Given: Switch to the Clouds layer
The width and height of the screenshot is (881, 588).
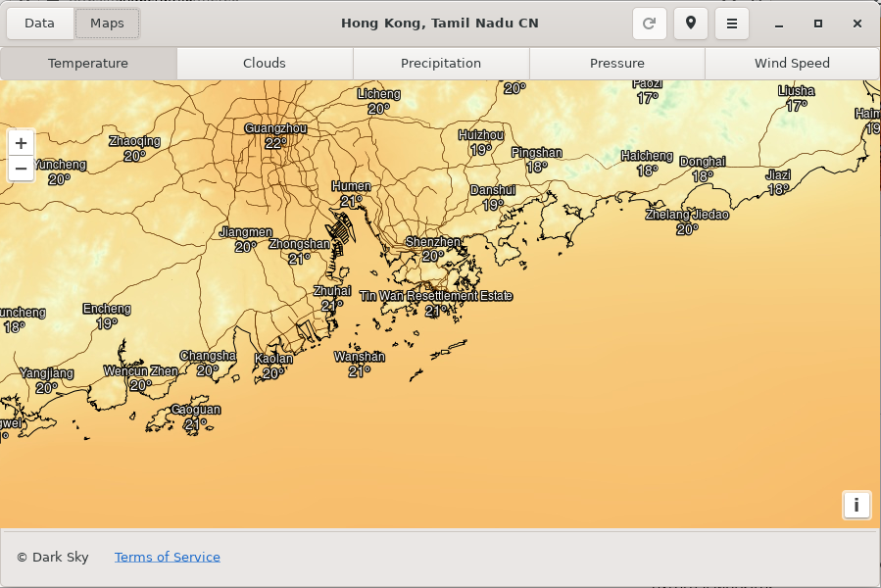Looking at the screenshot, I should pyautogui.click(x=264, y=63).
